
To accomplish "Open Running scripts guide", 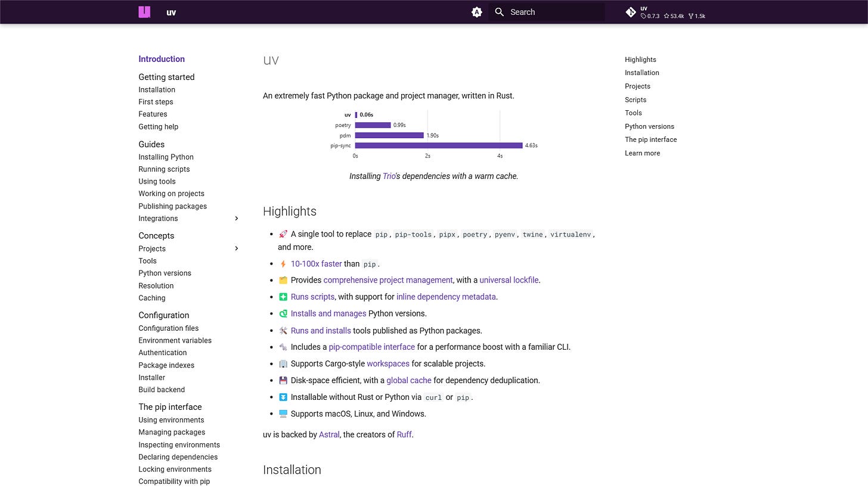I will pyautogui.click(x=164, y=169).
